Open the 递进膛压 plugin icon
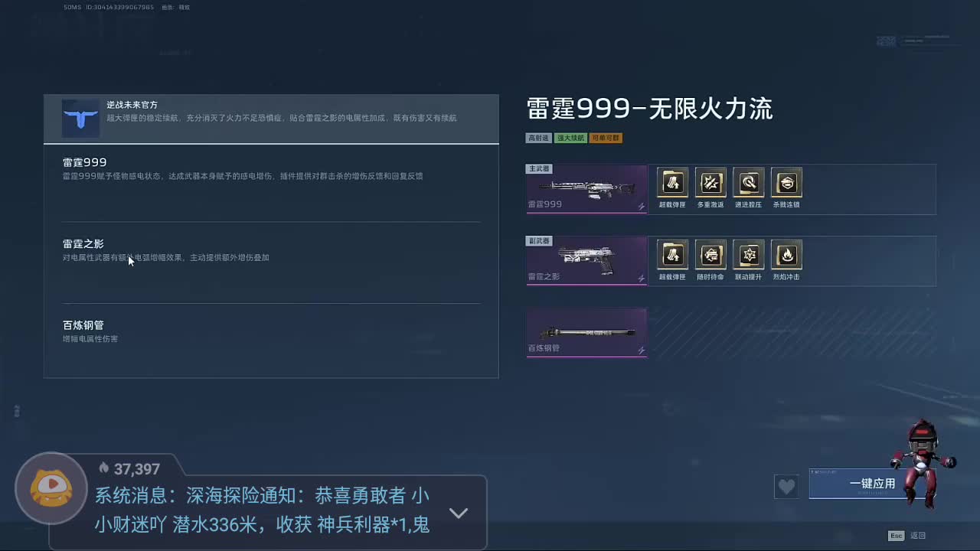Screen dimensions: 980x551 pos(749,182)
